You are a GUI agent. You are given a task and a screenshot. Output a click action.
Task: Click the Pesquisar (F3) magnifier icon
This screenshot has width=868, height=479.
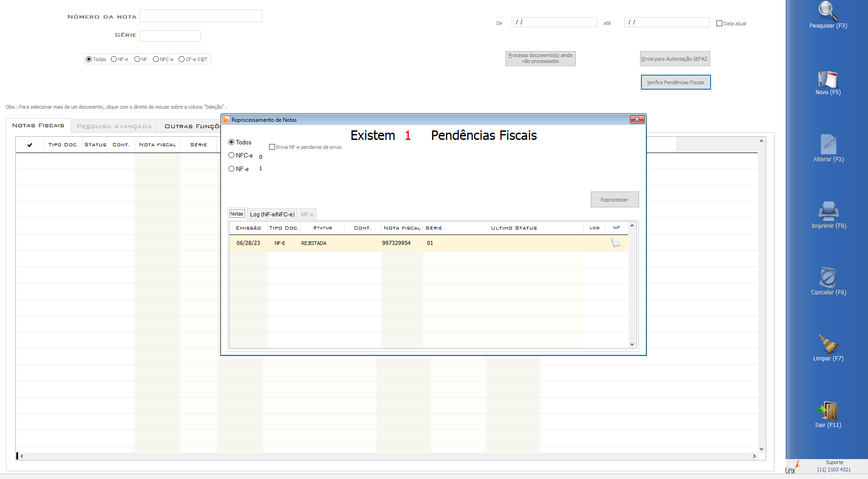(x=828, y=11)
